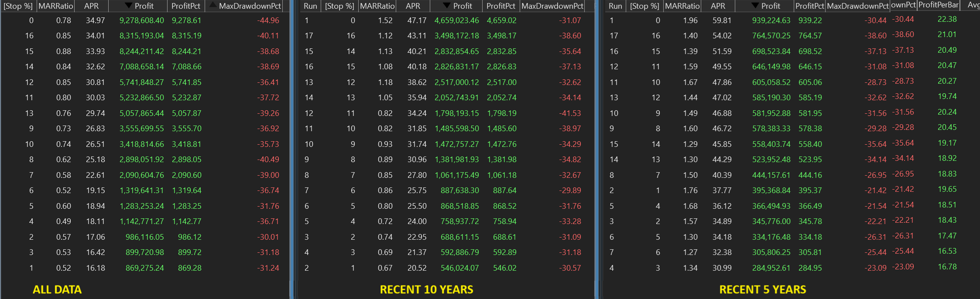Sort by APR column in RECENT 10 YEARS panel

(413, 6)
